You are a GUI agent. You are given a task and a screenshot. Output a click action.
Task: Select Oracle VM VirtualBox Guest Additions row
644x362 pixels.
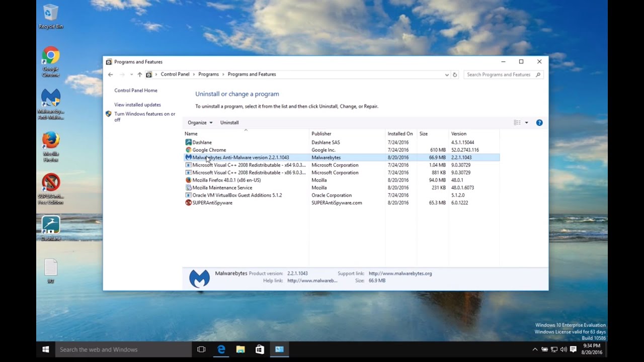[x=342, y=195]
